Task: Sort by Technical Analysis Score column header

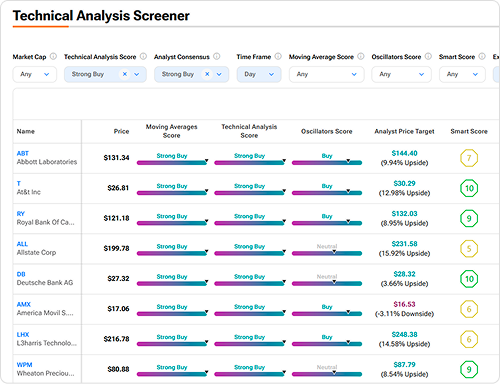Action: [249, 131]
